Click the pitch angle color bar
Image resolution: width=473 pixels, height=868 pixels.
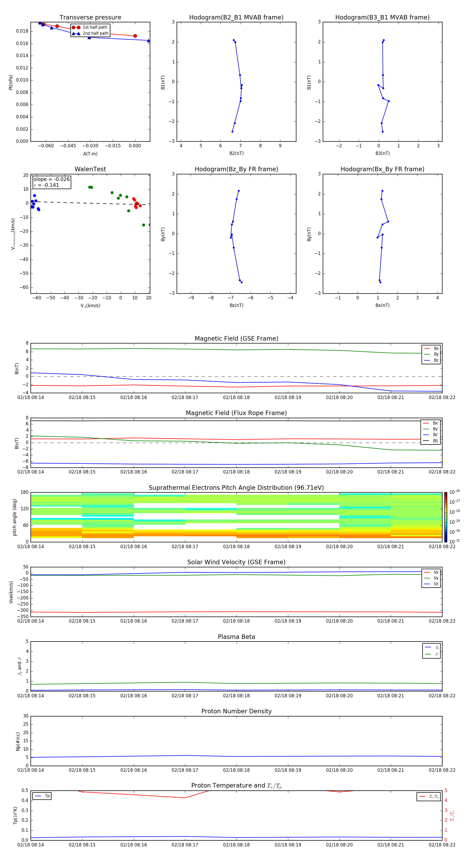tap(446, 517)
